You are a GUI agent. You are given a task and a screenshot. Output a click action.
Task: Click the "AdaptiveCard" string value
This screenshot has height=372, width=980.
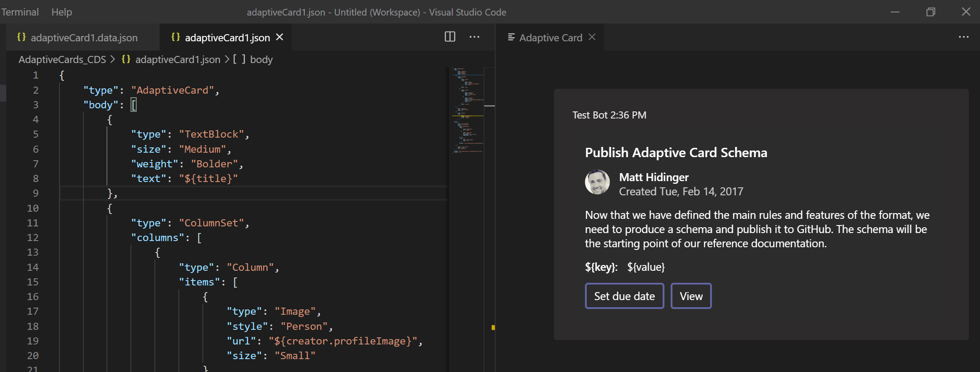tap(172, 90)
